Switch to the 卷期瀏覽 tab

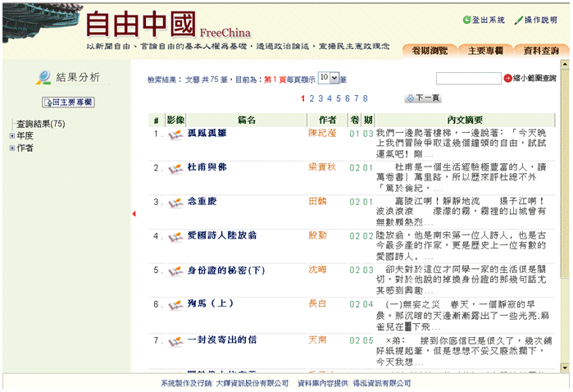[x=429, y=51]
